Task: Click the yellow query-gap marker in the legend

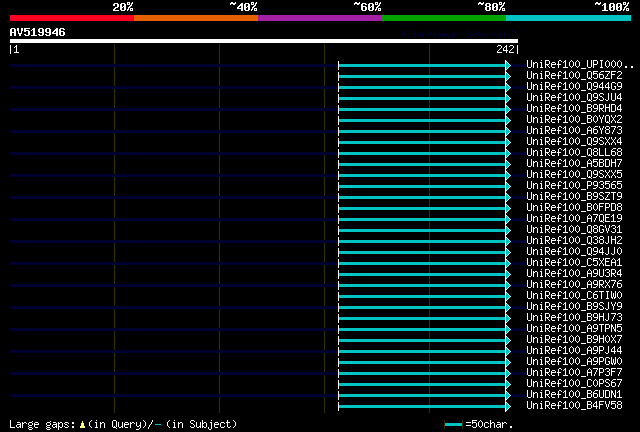Action: [x=82, y=425]
